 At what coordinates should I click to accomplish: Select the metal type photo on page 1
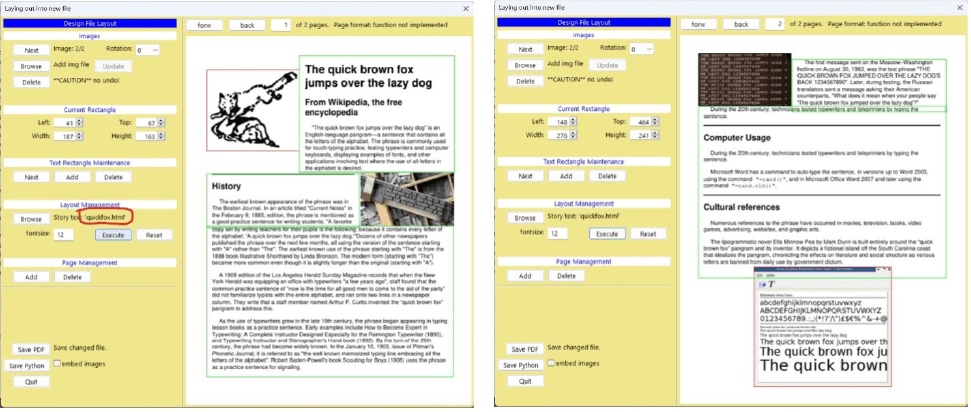(x=407, y=199)
